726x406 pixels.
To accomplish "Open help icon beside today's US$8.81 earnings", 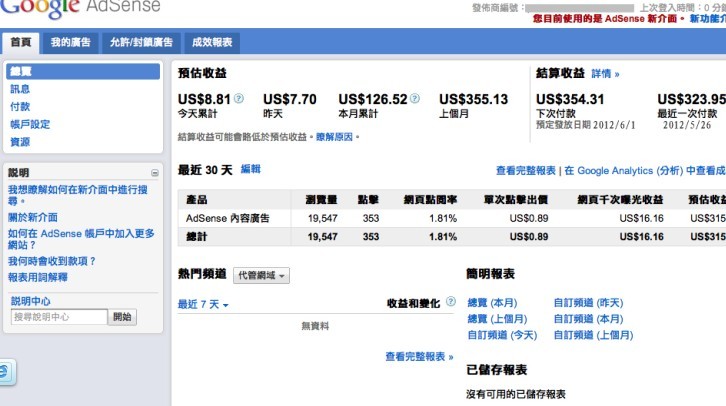I will (x=238, y=98).
